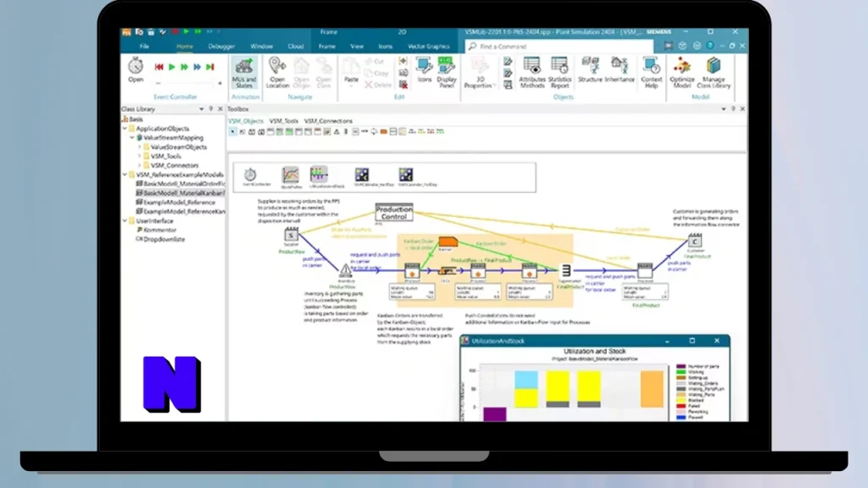Image resolution: width=868 pixels, height=488 pixels.
Task: Open Manage Class Library
Action: (714, 73)
